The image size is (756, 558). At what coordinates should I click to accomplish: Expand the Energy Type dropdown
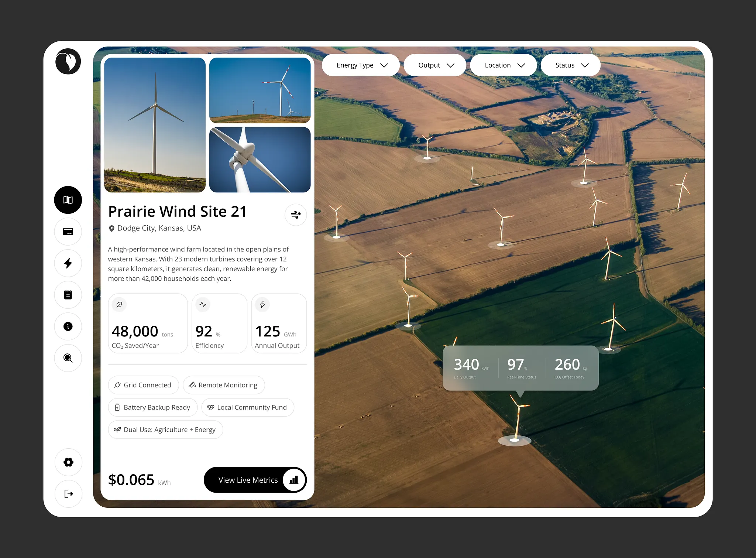[x=361, y=65]
